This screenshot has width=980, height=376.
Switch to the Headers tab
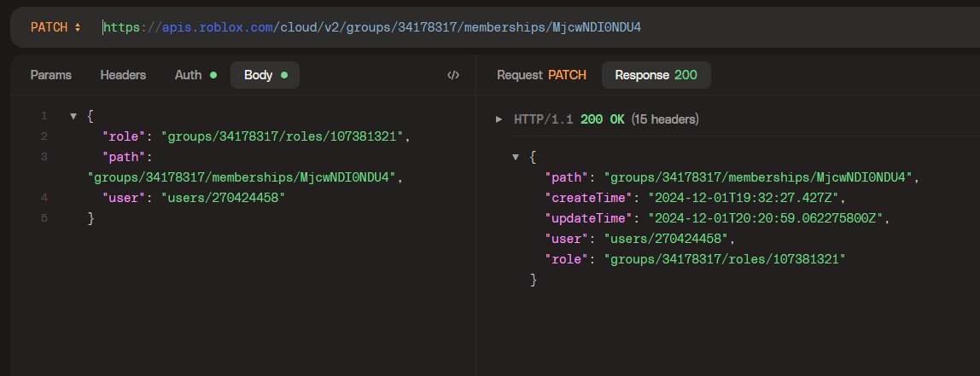click(x=123, y=75)
